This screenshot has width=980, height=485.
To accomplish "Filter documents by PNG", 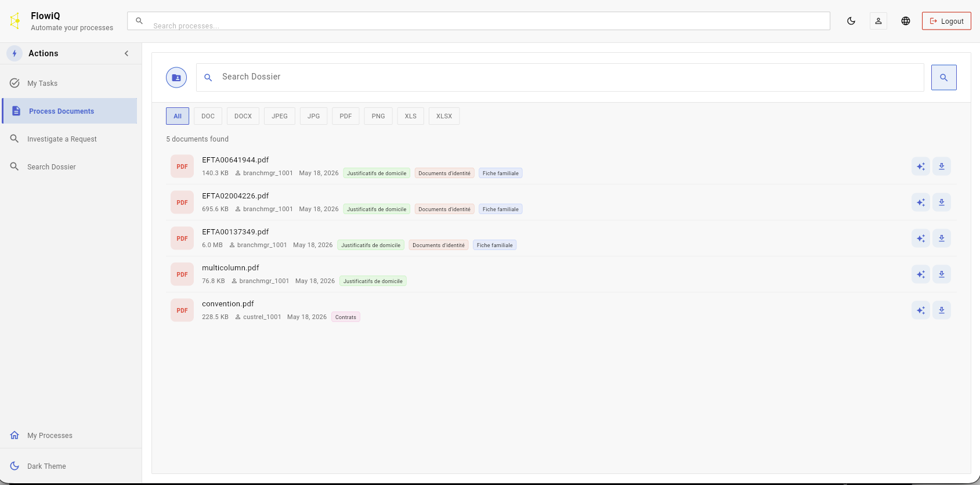I will (x=378, y=116).
